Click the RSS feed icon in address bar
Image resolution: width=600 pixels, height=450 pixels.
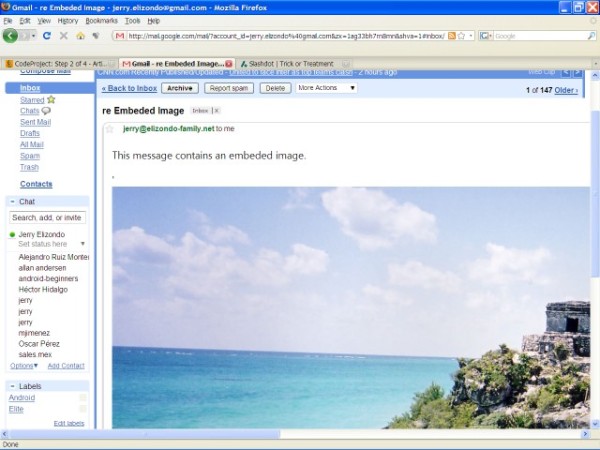point(452,36)
